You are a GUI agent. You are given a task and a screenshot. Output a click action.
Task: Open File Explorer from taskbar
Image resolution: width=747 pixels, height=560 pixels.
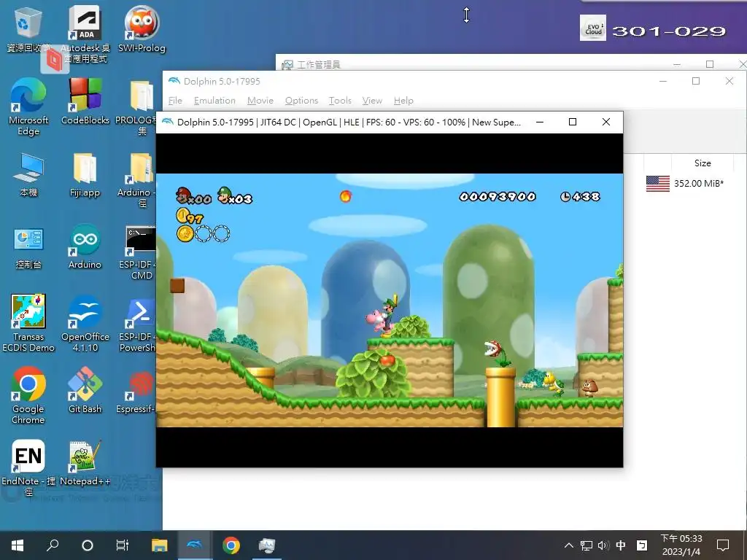160,545
